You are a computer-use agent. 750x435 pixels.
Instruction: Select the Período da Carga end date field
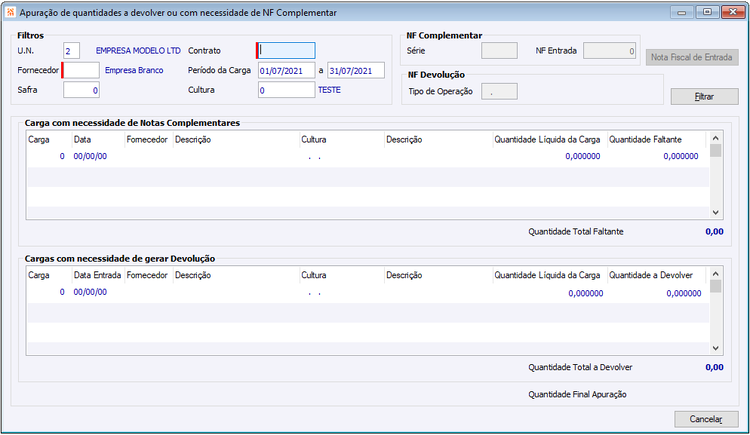(356, 70)
